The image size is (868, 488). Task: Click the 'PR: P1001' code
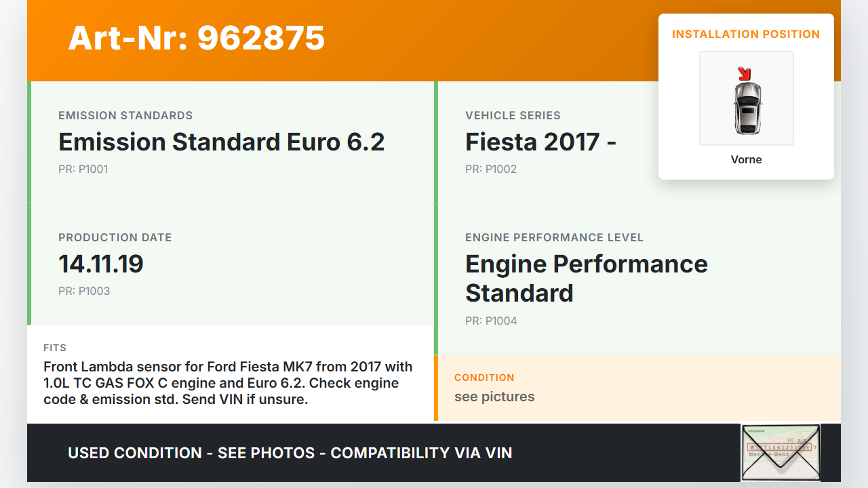[83, 169]
